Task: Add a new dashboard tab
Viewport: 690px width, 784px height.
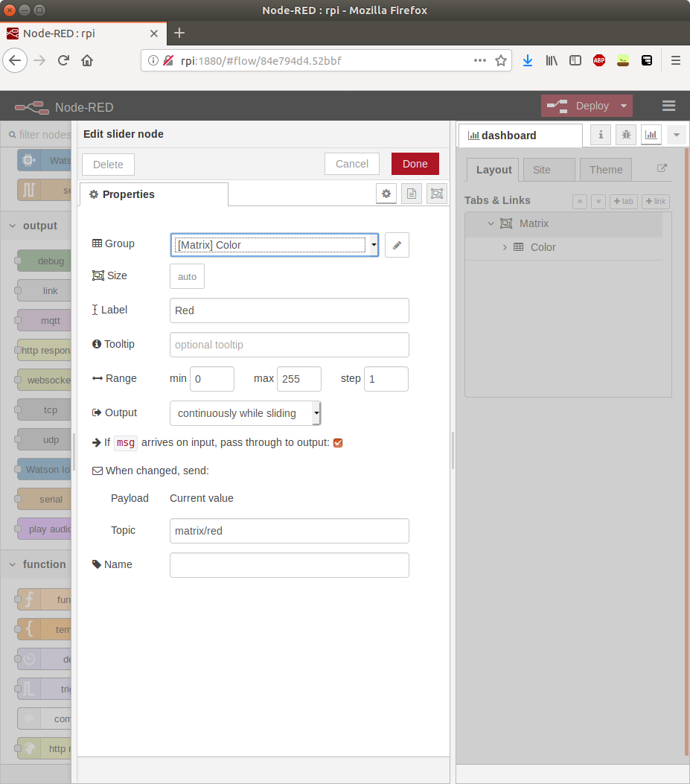Action: (x=624, y=202)
